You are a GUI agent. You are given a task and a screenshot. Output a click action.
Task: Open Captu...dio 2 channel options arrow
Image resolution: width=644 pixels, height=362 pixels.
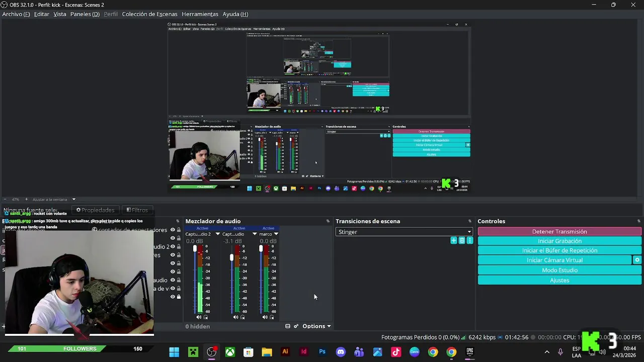(218, 234)
